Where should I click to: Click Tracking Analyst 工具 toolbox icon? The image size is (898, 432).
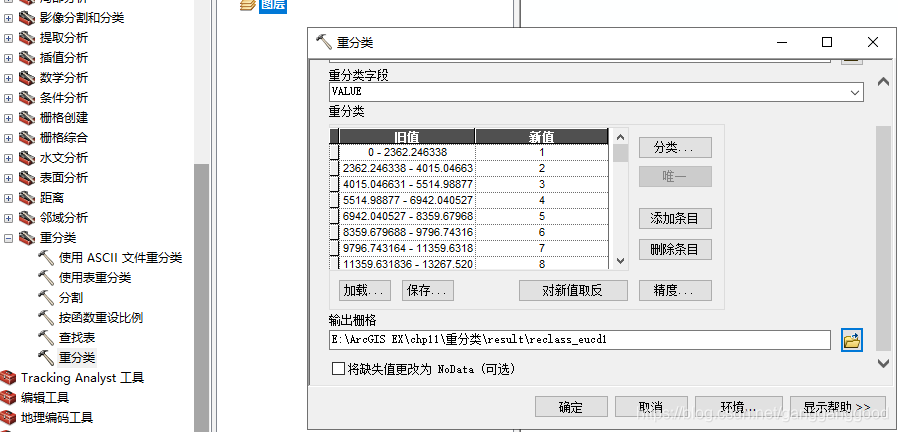pos(8,378)
